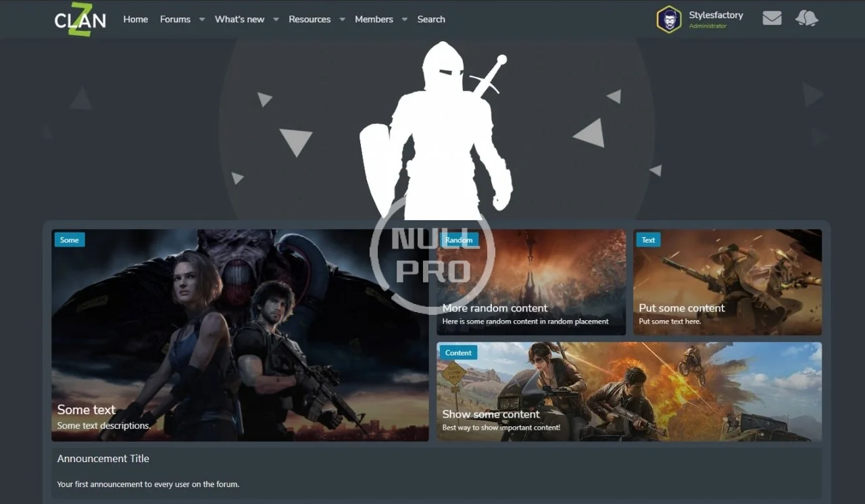865x504 pixels.
Task: Expand the What's new dropdown arrow
Action: (x=276, y=20)
